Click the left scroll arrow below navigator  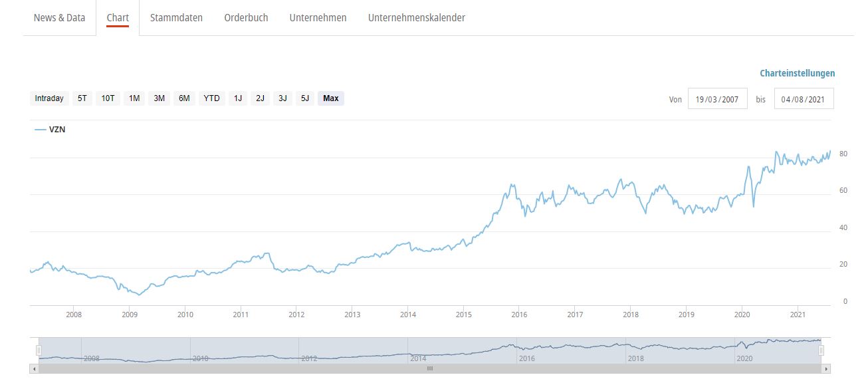(34, 368)
